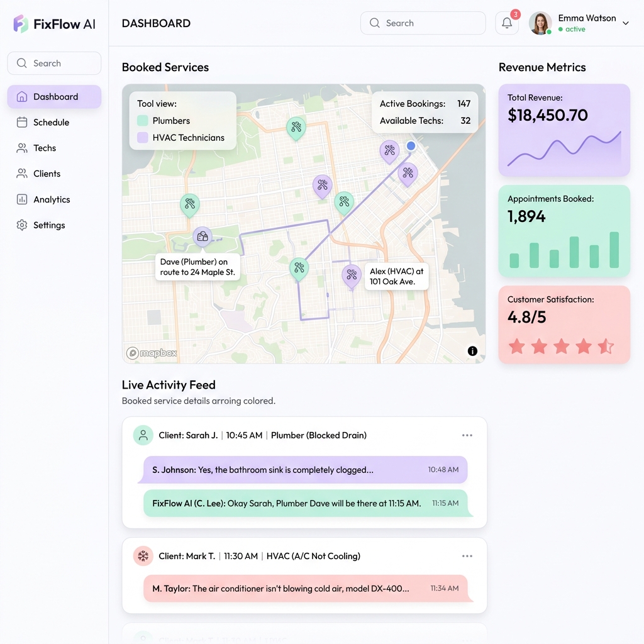Go to the Clients page
Image resolution: width=644 pixels, height=644 pixels.
(x=54, y=174)
